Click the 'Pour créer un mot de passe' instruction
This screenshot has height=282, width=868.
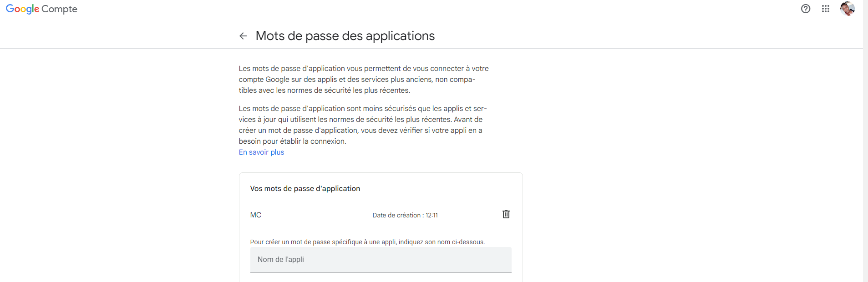point(367,242)
